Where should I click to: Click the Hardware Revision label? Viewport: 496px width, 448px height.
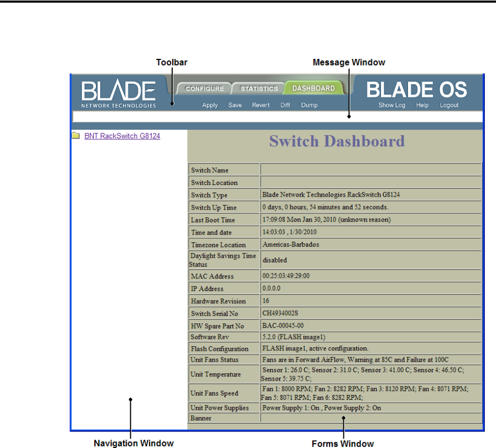[218, 301]
